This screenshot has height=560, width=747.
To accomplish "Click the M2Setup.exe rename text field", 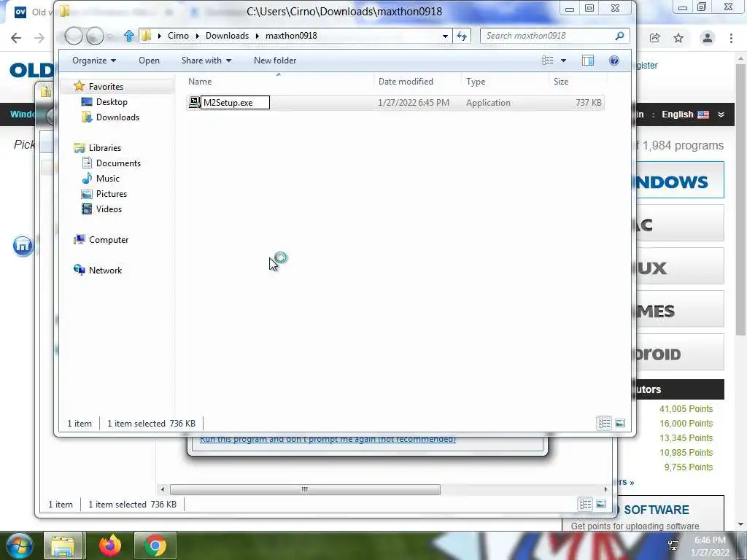I will pos(236,102).
